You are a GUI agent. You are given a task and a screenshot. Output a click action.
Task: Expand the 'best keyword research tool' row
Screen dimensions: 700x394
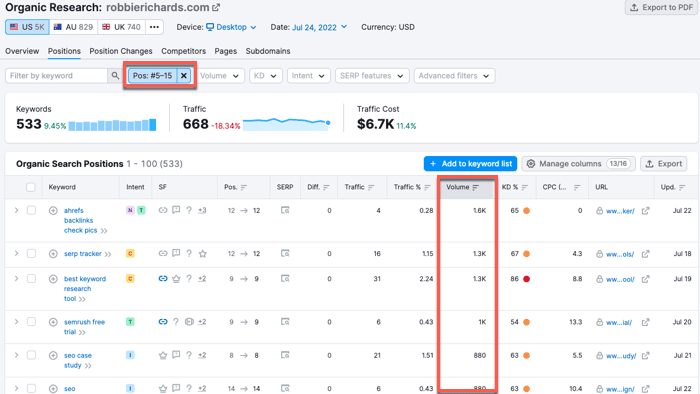17,278
